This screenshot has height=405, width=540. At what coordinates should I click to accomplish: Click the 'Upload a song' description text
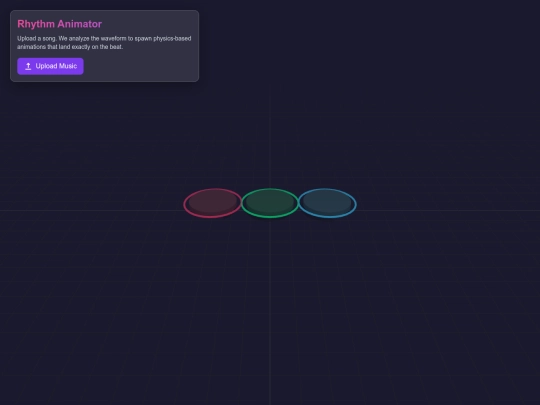click(x=104, y=43)
